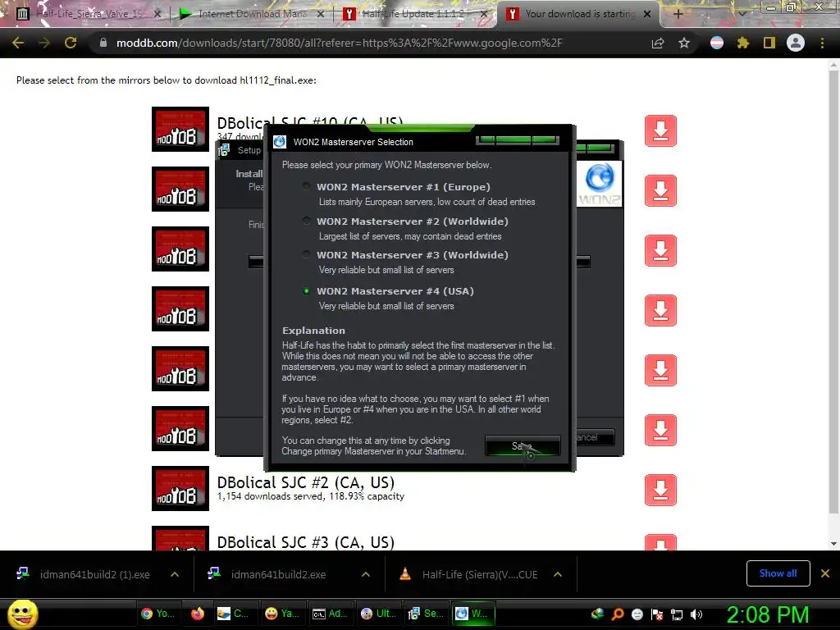Open the Chrome profile avatar
The height and width of the screenshot is (630, 840).
796,43
